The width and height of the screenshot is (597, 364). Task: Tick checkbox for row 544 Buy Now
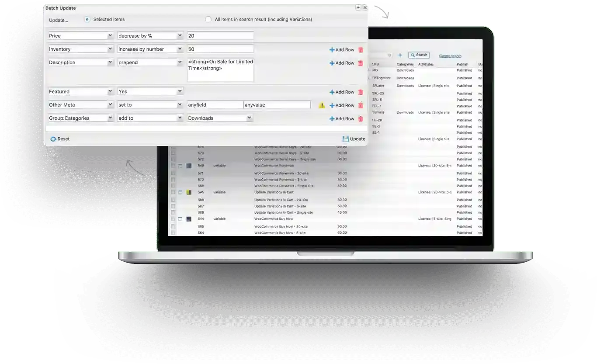173,218
